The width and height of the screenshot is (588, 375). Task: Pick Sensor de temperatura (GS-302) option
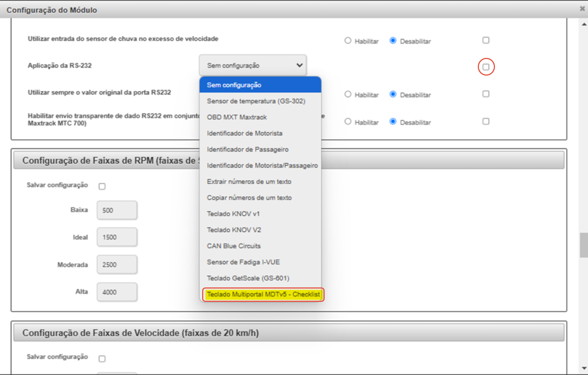tap(256, 101)
